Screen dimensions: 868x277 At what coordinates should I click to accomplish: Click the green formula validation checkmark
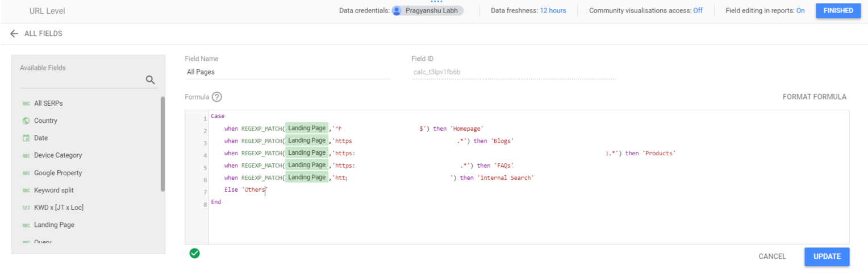click(195, 254)
